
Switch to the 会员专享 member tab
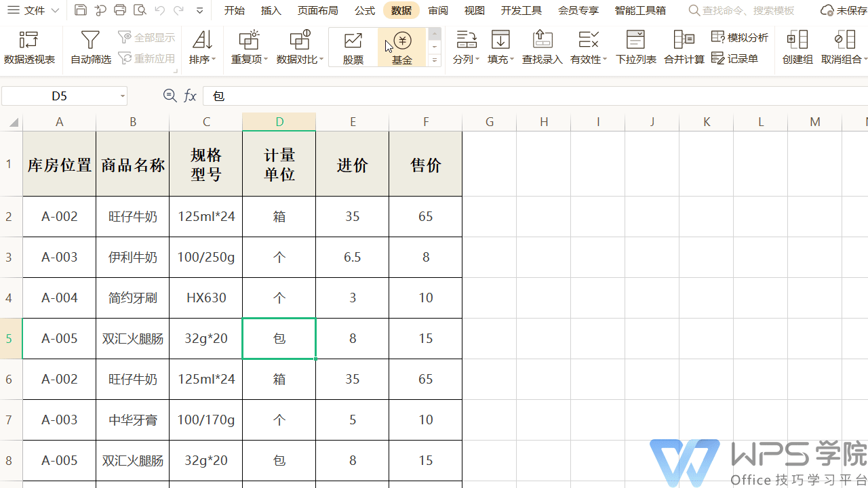(x=578, y=10)
